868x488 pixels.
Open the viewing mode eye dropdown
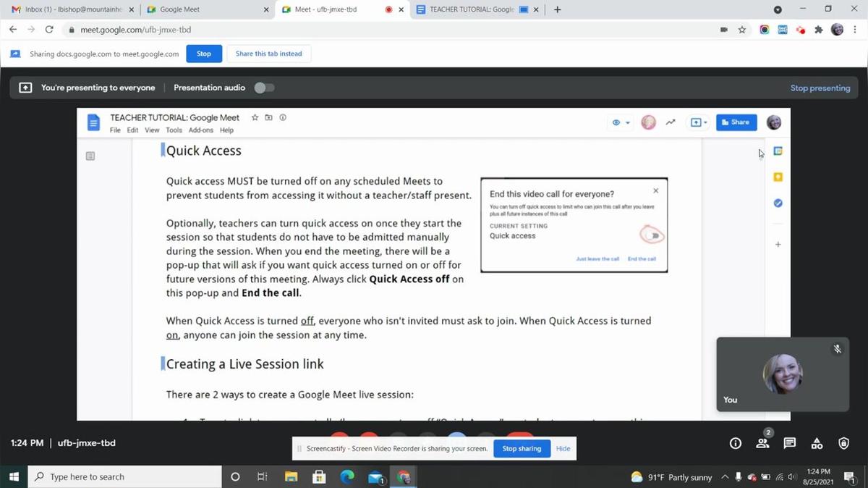621,122
